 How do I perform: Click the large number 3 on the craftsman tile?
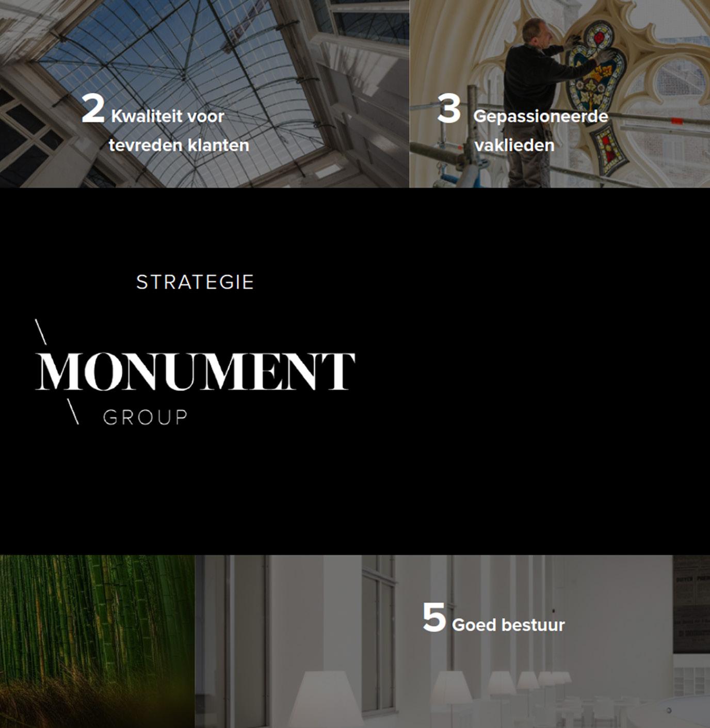click(x=448, y=109)
